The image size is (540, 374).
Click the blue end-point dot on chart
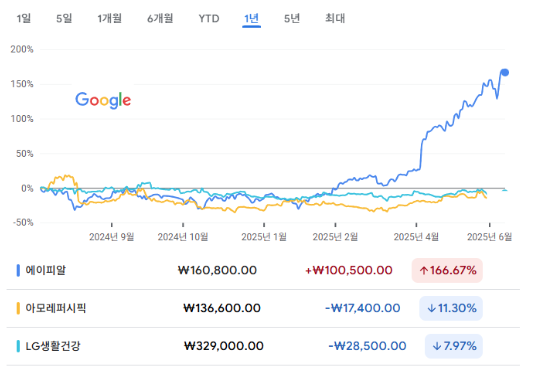505,72
